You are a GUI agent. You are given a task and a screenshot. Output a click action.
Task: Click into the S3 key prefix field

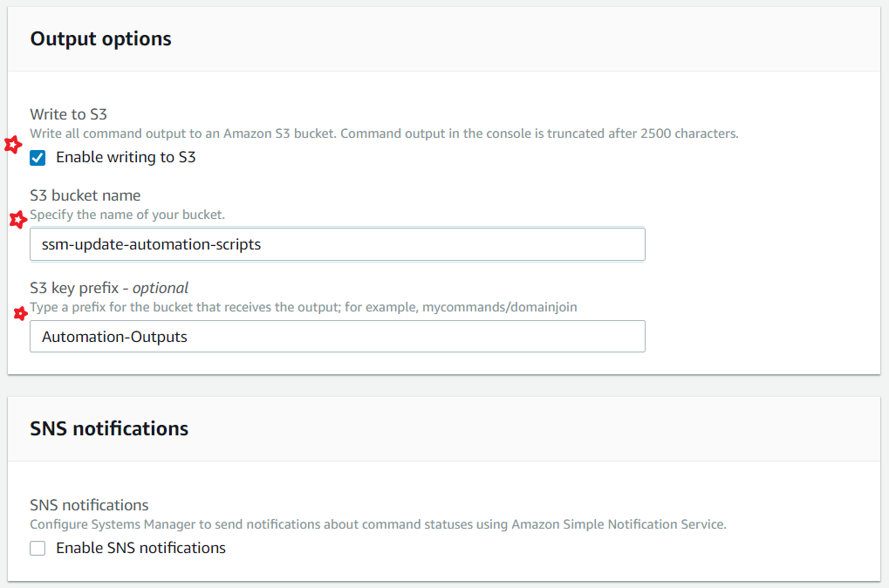(x=337, y=337)
